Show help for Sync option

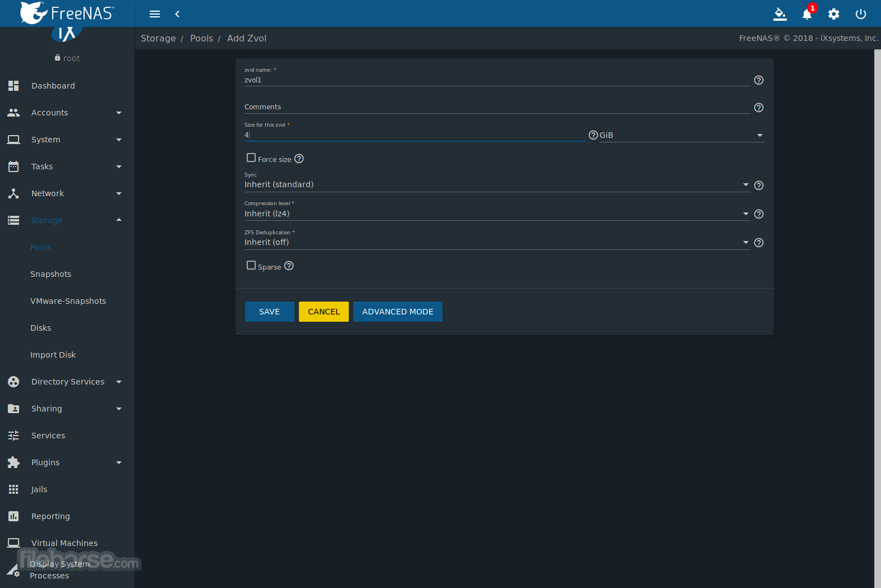pos(759,186)
